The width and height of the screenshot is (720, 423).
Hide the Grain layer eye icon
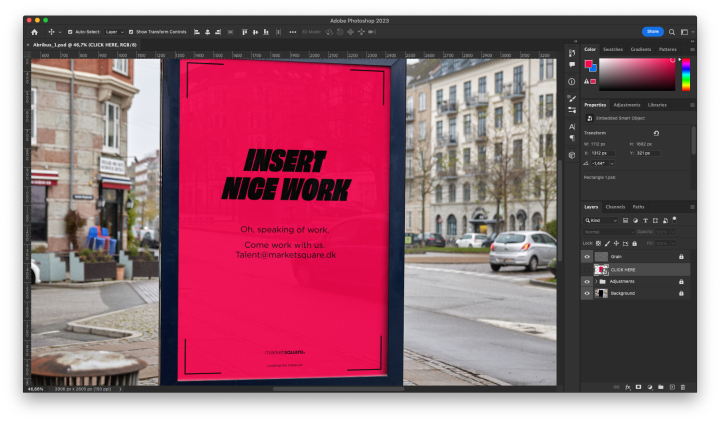(587, 257)
